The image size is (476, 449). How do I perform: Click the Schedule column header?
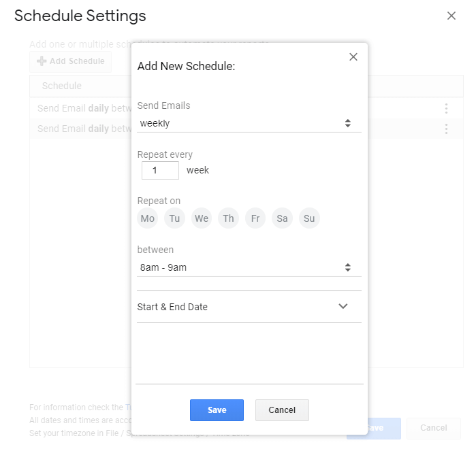point(62,86)
